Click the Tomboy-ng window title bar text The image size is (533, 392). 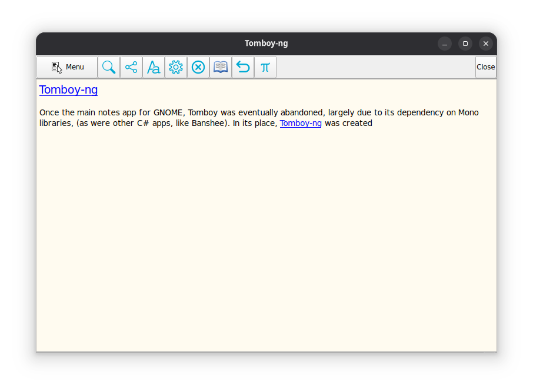coord(266,44)
